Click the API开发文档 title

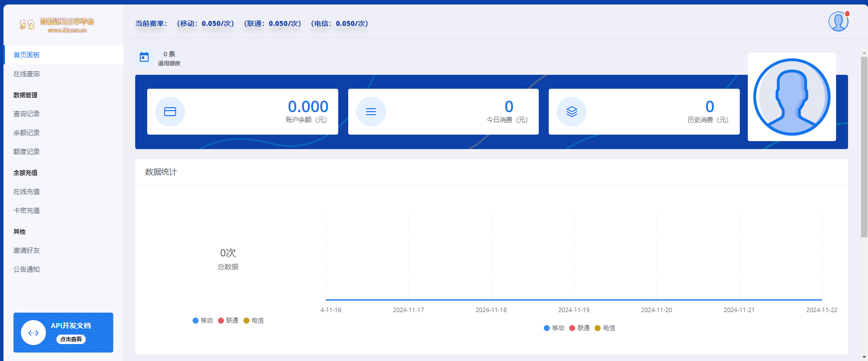point(71,326)
